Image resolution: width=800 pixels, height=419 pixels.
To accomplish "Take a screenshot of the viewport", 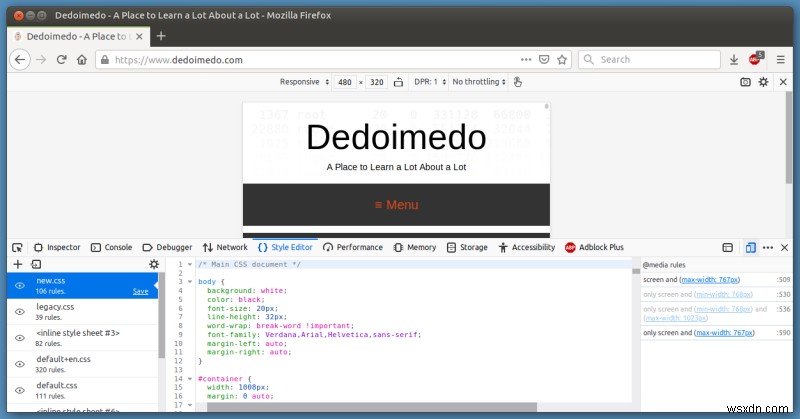I will click(x=745, y=82).
